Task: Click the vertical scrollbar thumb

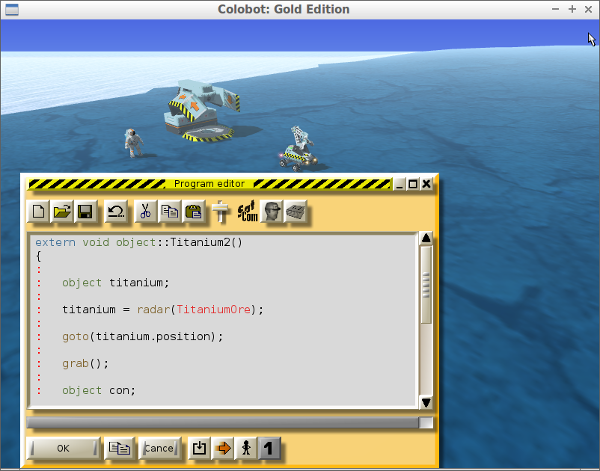Action: tap(426, 285)
